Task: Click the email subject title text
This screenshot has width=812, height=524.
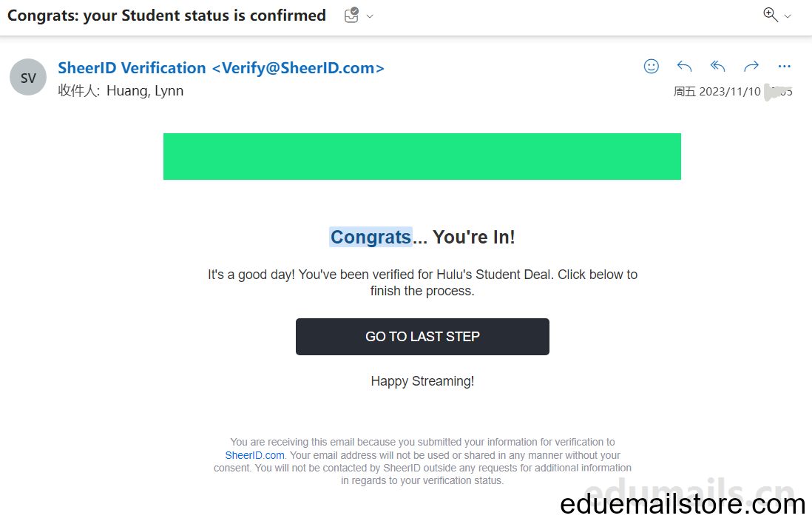Action: click(x=166, y=16)
